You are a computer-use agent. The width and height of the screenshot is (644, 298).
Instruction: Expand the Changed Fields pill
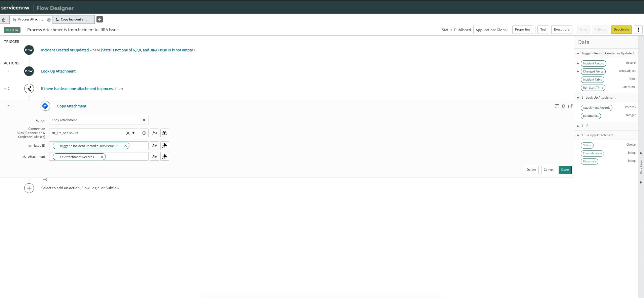pos(578,71)
